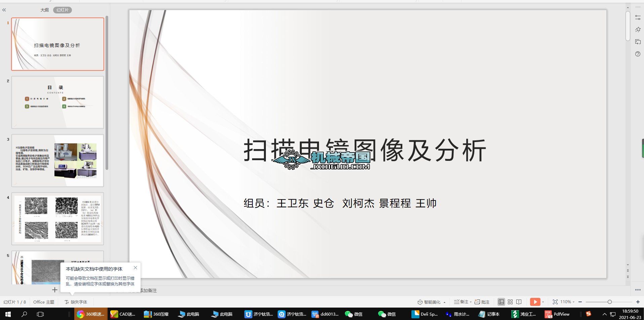Viewport: 644px width, 320px height.
Task: Switch to the 大纲 outline tab
Action: 45,10
